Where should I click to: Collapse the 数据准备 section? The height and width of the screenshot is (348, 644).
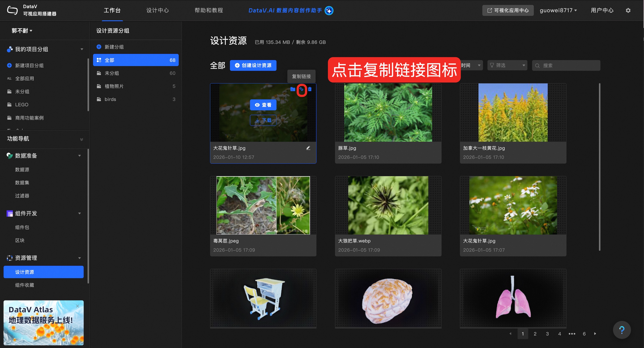80,156
